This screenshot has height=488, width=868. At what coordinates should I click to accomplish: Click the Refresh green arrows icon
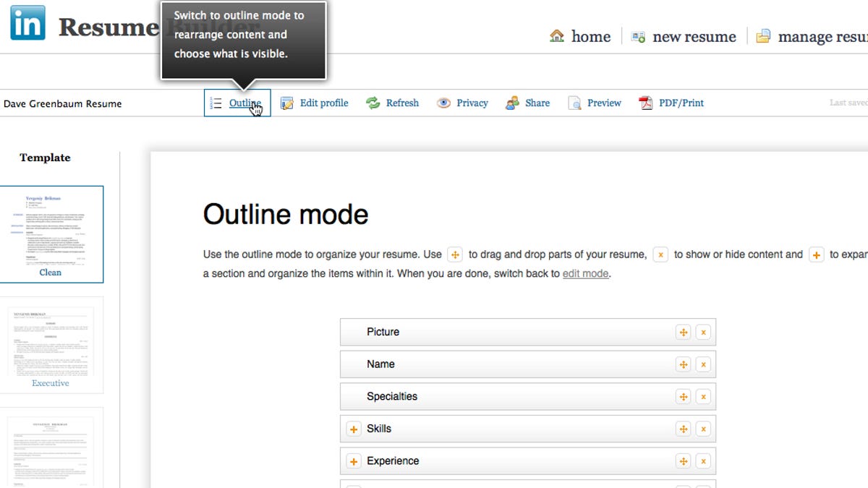(373, 103)
